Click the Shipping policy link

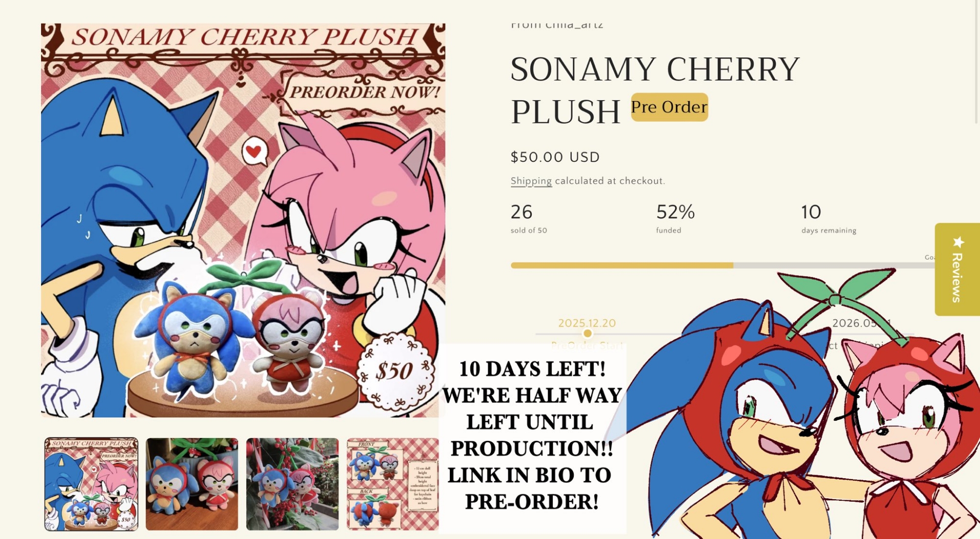[x=531, y=181]
